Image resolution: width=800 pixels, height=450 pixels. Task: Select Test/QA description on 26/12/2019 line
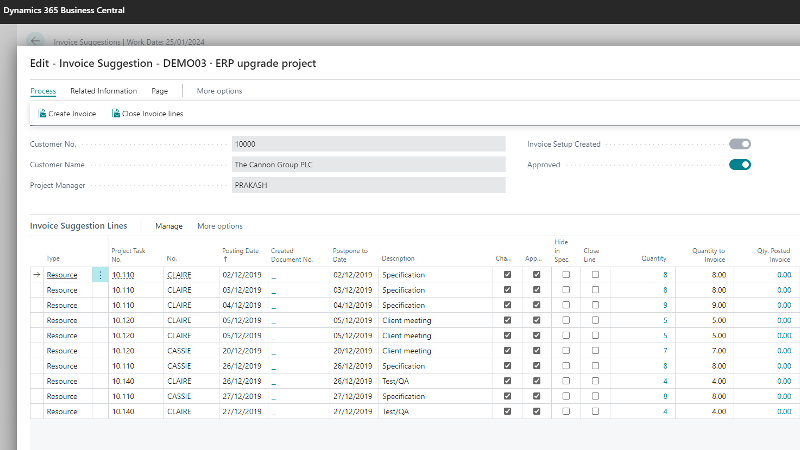[x=396, y=381]
